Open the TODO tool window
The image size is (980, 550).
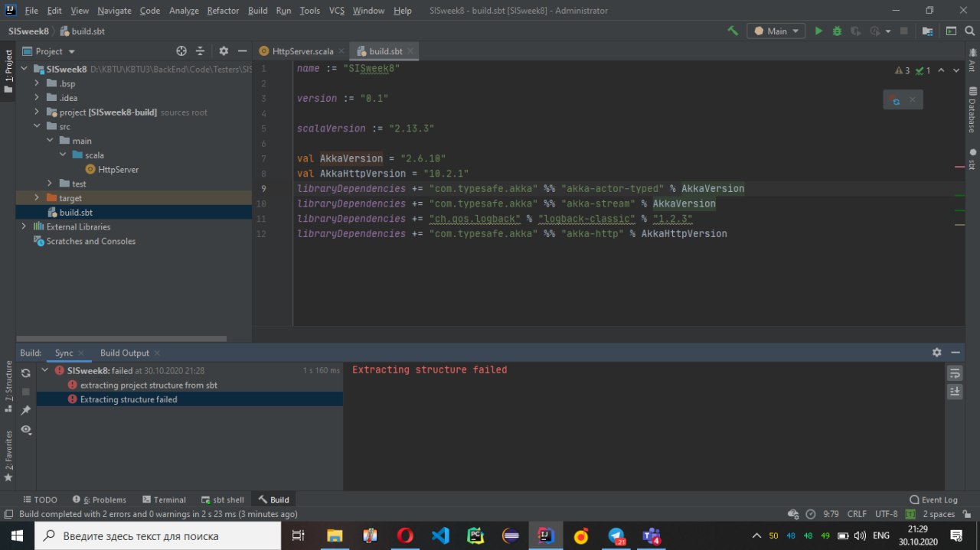(40, 500)
